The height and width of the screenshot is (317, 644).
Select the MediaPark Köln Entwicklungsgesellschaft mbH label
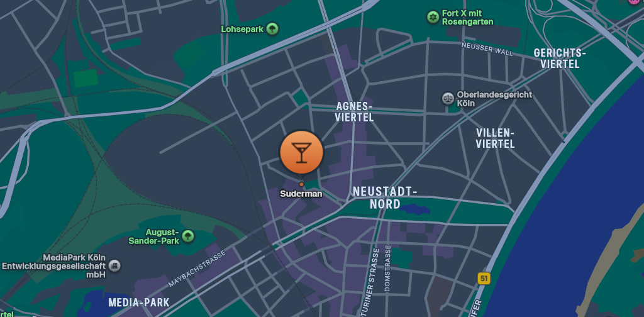(54, 266)
